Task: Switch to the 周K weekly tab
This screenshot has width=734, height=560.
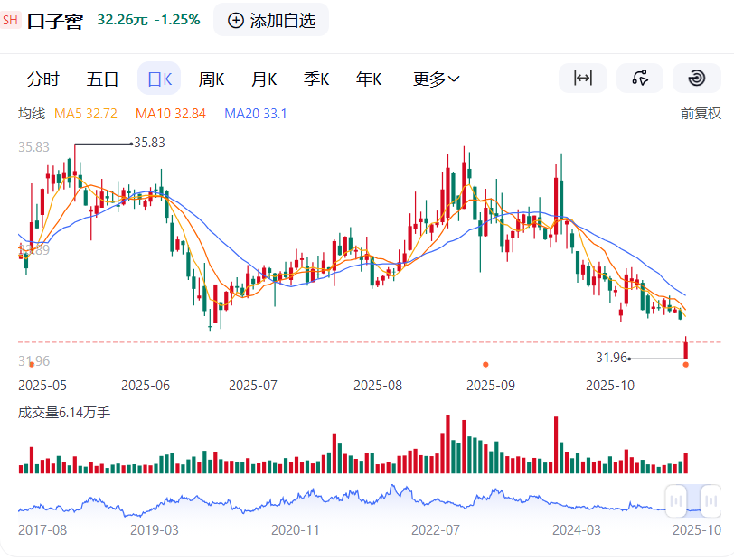Action: click(211, 79)
